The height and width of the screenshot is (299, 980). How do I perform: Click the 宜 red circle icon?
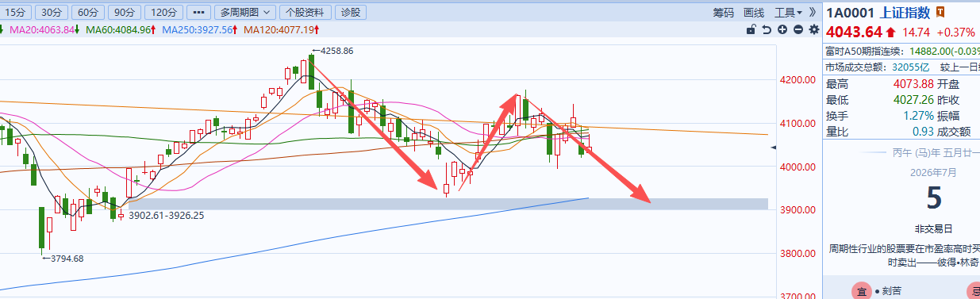click(861, 291)
